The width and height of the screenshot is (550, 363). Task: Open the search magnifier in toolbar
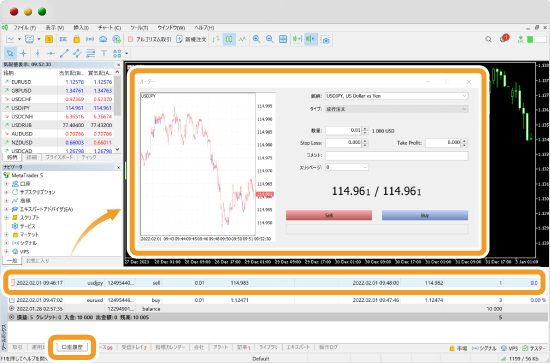pos(488,39)
